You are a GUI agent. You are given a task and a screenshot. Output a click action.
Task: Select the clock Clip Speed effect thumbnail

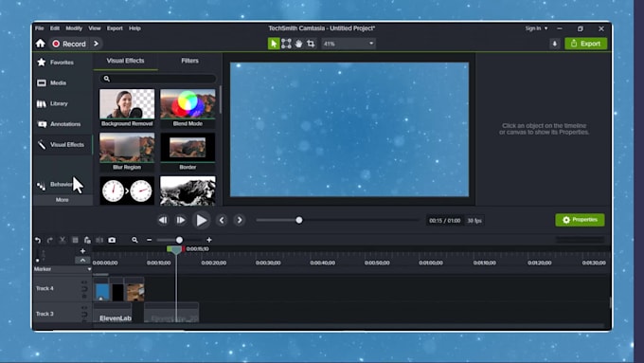[x=127, y=191]
